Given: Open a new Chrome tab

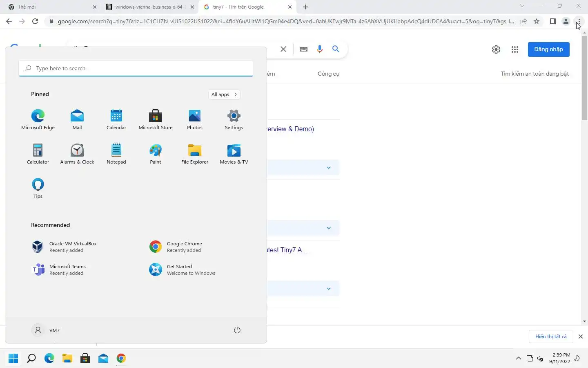Looking at the screenshot, I should (305, 7).
